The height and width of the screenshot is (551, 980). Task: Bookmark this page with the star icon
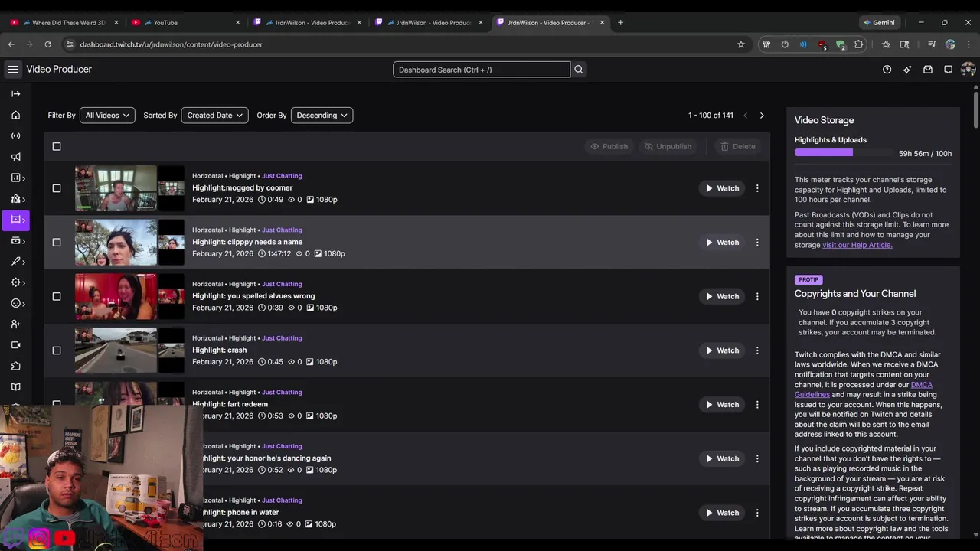(741, 44)
